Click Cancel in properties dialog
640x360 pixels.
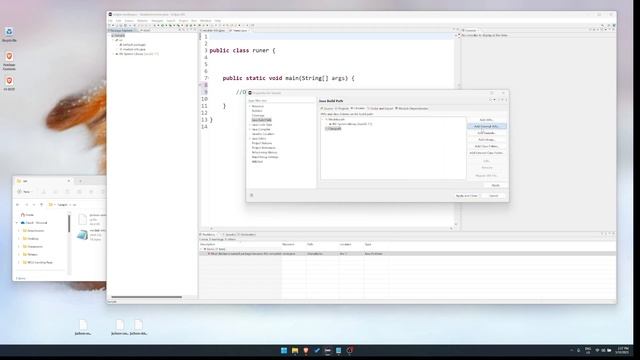click(494, 196)
